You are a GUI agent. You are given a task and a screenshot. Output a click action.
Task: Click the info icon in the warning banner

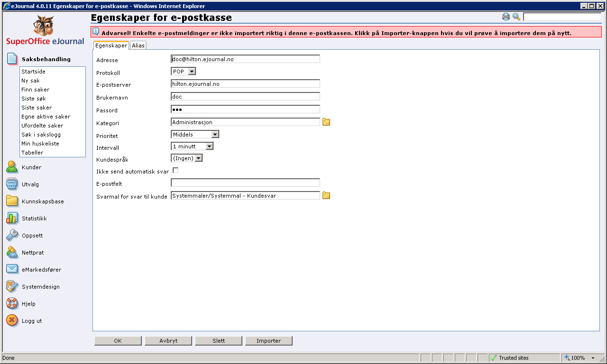96,32
